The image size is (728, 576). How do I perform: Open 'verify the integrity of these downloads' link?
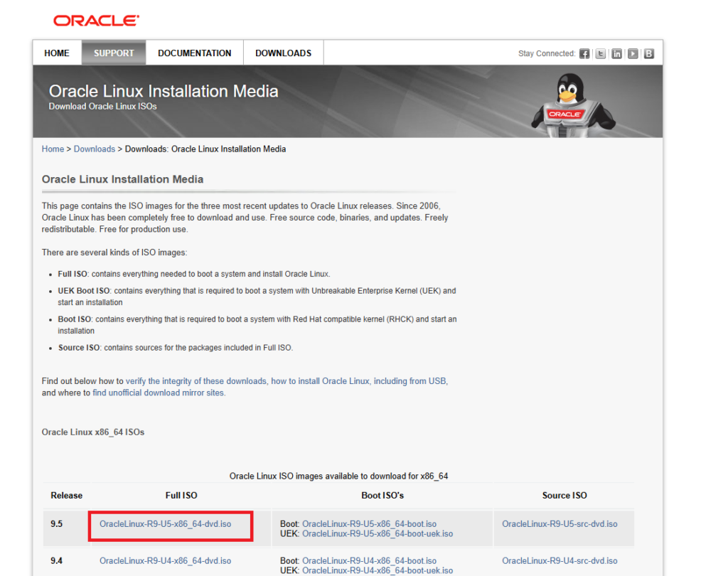(196, 381)
